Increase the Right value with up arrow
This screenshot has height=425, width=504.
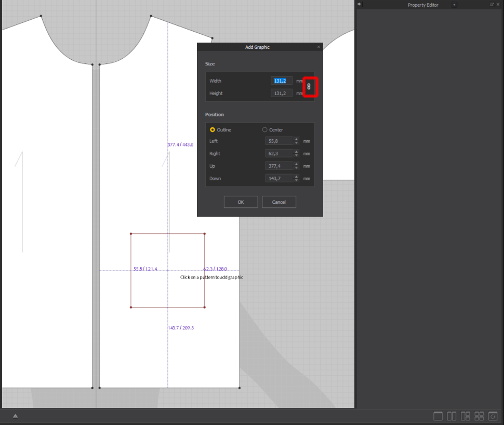tap(296, 152)
